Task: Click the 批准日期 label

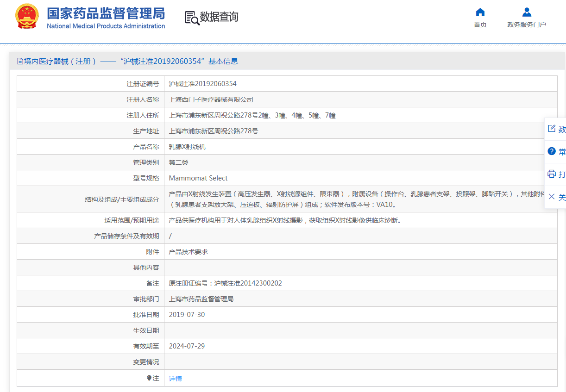Action: coord(146,315)
